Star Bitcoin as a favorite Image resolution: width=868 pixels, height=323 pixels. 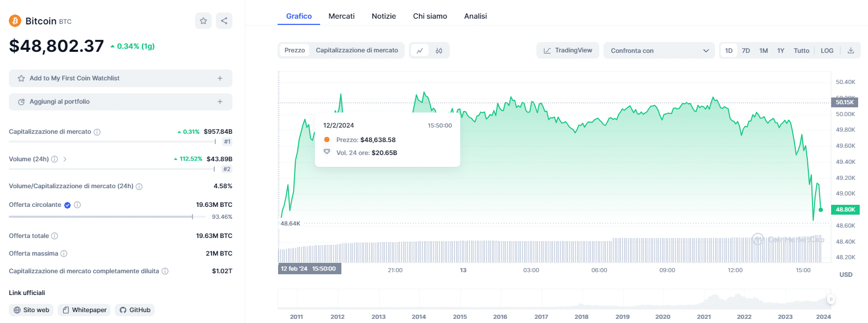tap(203, 21)
